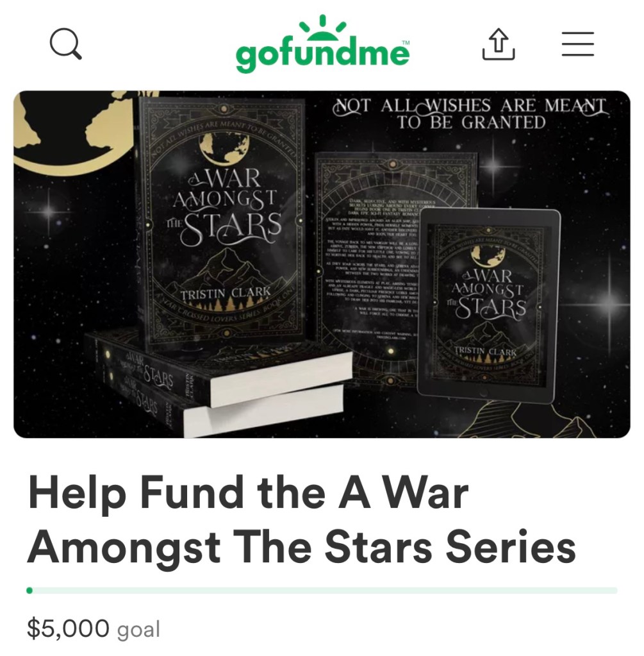Click the middle of the fundraising progress track

point(322,591)
